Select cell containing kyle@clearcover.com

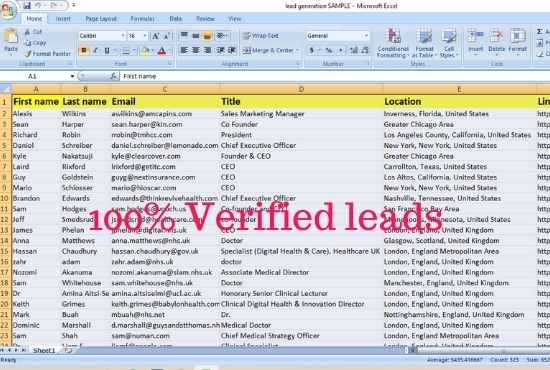[165, 156]
